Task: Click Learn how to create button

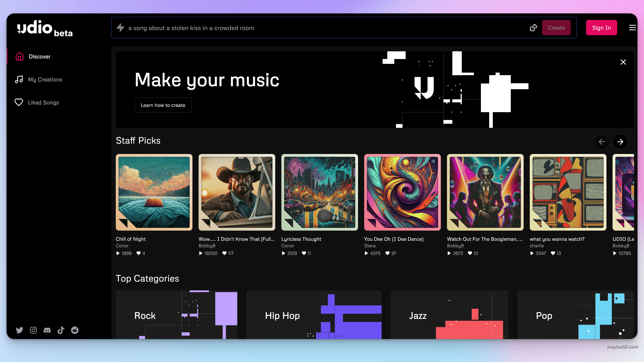Action: click(163, 105)
